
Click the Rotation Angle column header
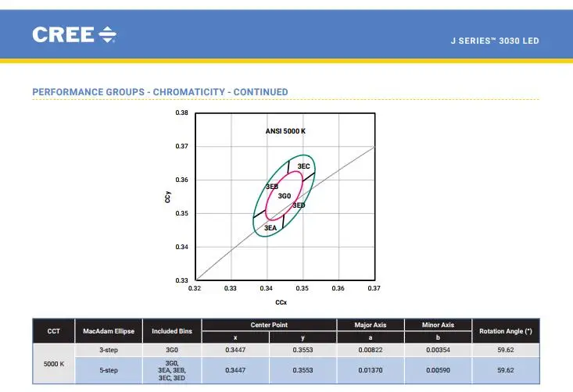coord(506,331)
